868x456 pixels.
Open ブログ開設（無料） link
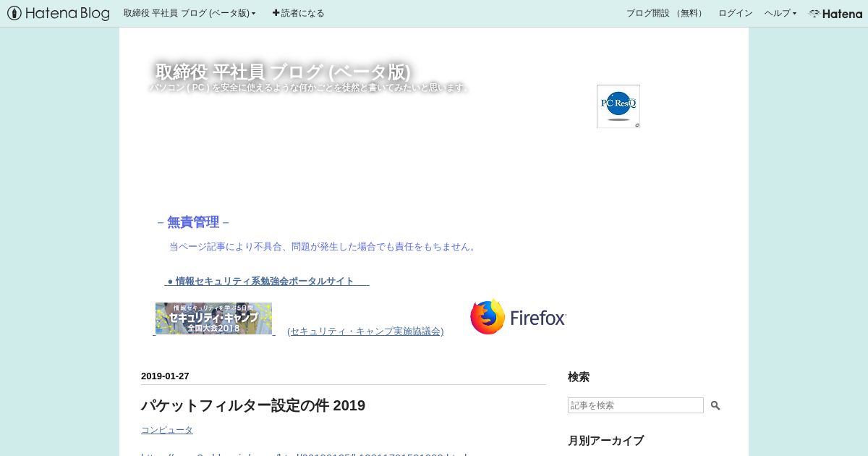tap(665, 13)
